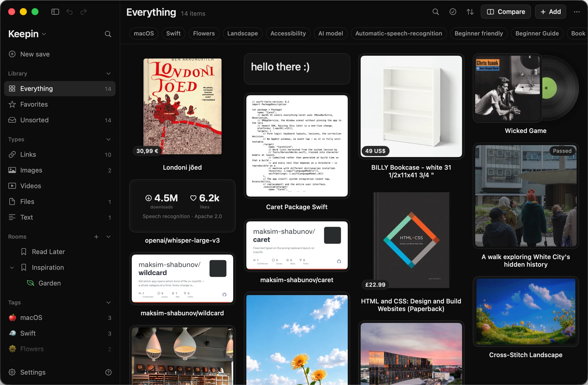Click the £22.99 price badge
This screenshot has height=385, width=588.
click(375, 285)
